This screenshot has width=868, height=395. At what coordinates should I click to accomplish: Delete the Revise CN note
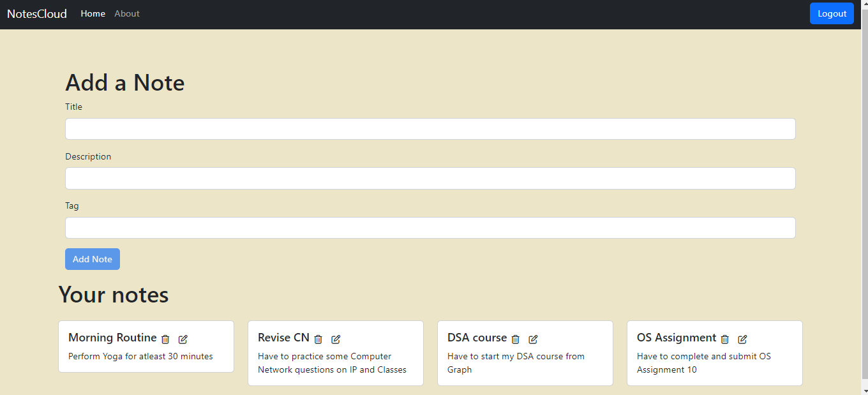coord(318,339)
